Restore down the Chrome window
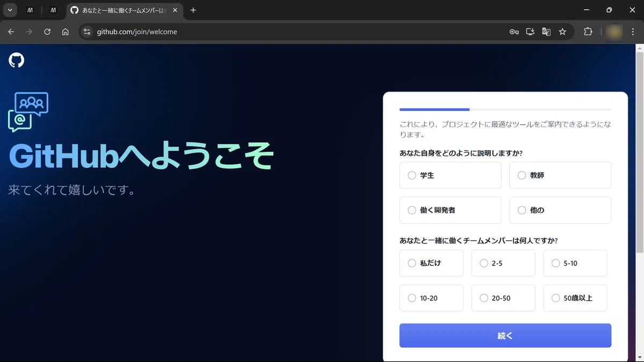Screen dimensions: 644x362 pos(609,10)
